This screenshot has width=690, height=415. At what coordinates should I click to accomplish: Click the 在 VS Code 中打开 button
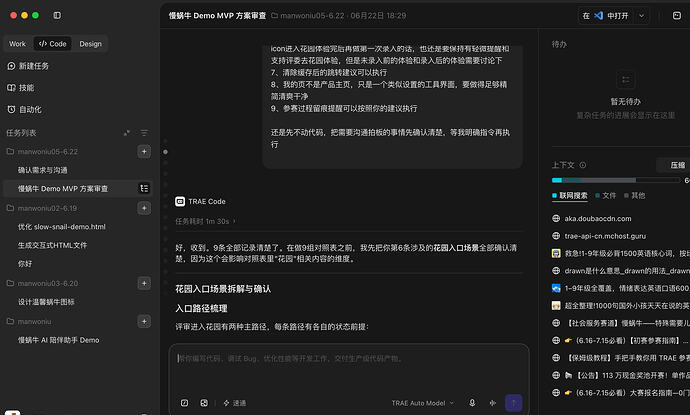tap(606, 16)
